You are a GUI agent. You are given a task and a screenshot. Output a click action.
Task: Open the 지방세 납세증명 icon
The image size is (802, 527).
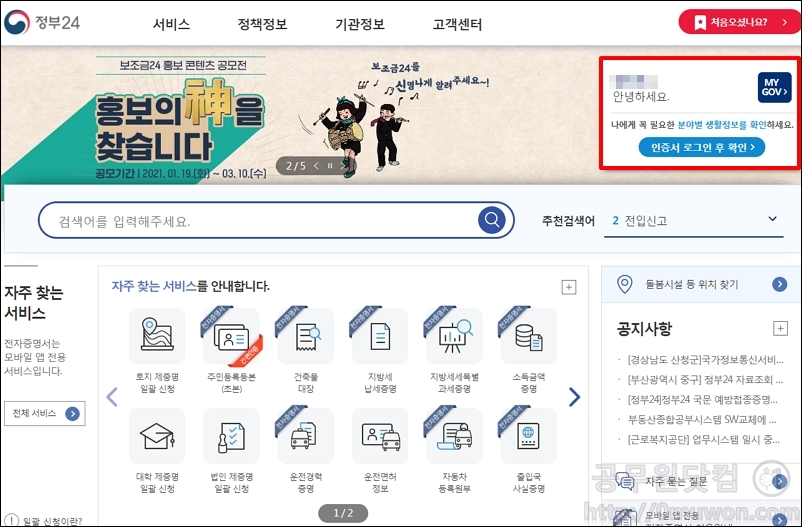pos(380,336)
